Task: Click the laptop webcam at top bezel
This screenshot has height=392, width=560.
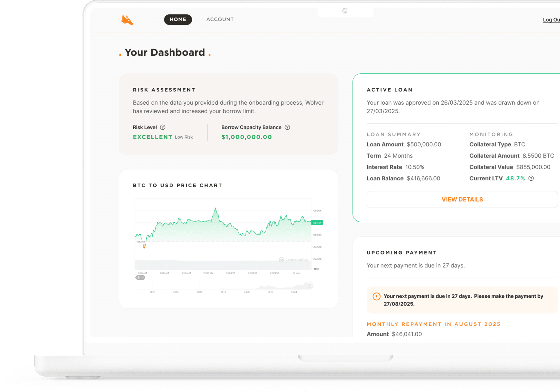Action: 345,11
